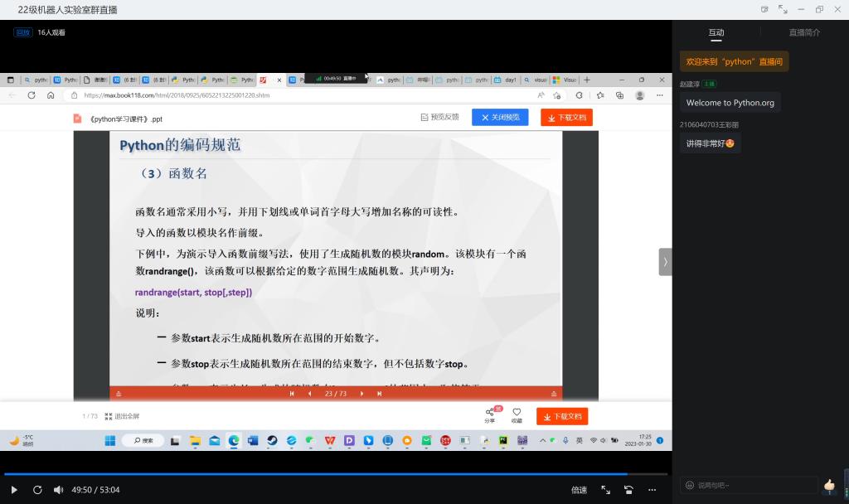Screen dimensions: 849x504
Task: Click the 收藏 heart favorite icon
Action: [517, 414]
